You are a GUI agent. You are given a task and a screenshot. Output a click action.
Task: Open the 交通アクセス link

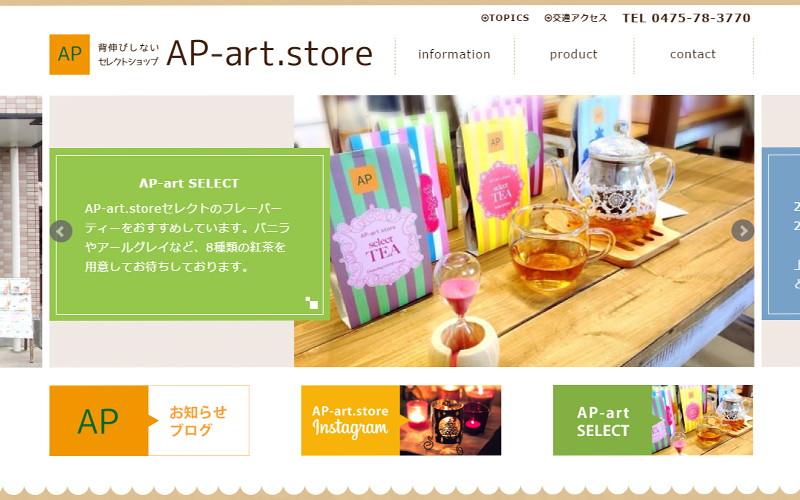(576, 18)
